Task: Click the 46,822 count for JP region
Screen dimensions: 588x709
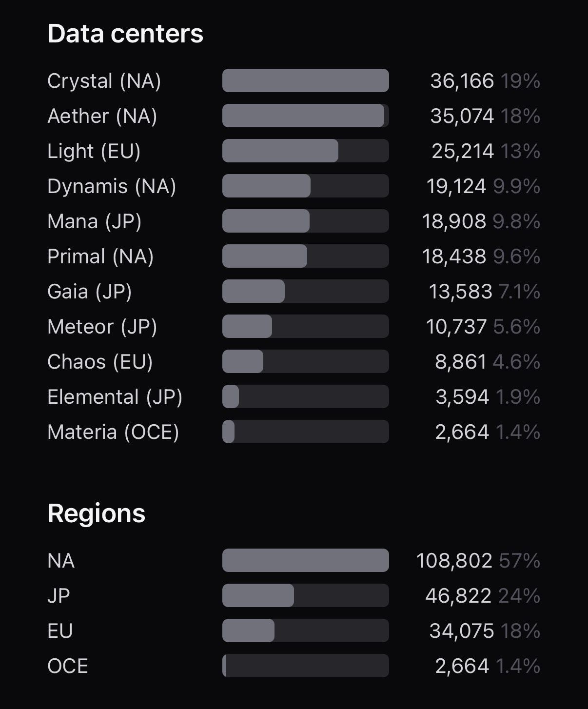Action: [458, 596]
